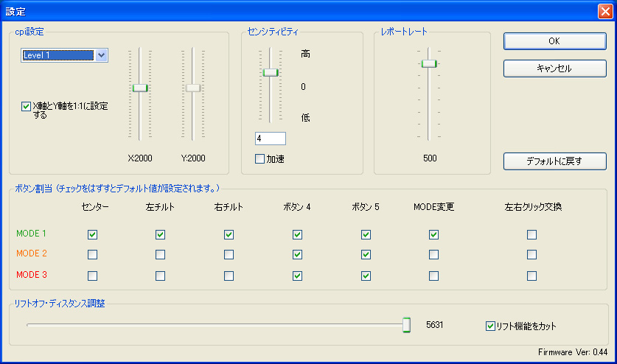This screenshot has width=617, height=364.
Task: Click the lift-off distance slider handle
Action: coord(406,325)
